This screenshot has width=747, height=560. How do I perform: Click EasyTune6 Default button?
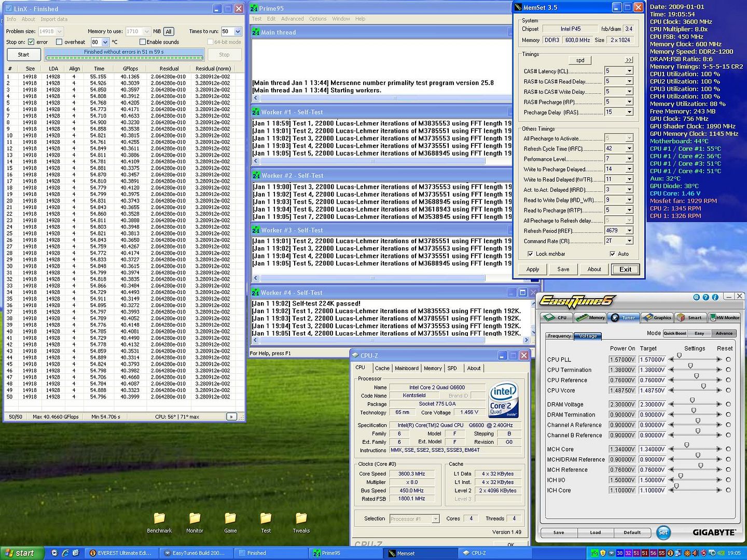click(x=632, y=533)
